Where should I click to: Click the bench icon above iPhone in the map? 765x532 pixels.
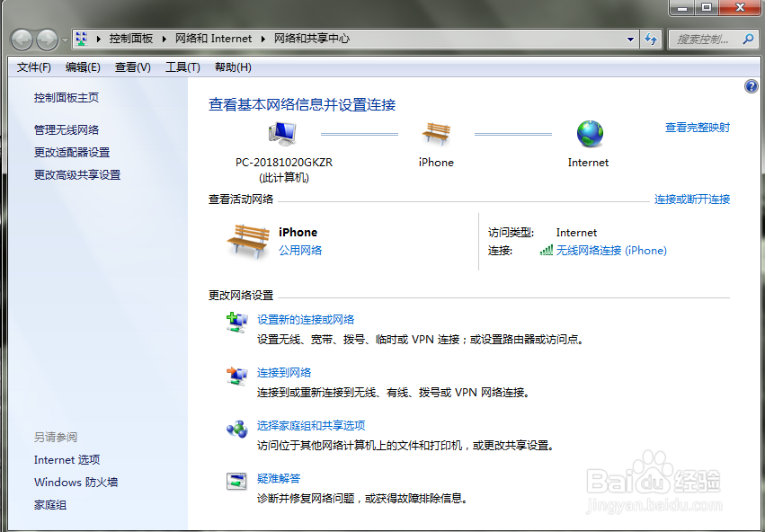[x=436, y=133]
